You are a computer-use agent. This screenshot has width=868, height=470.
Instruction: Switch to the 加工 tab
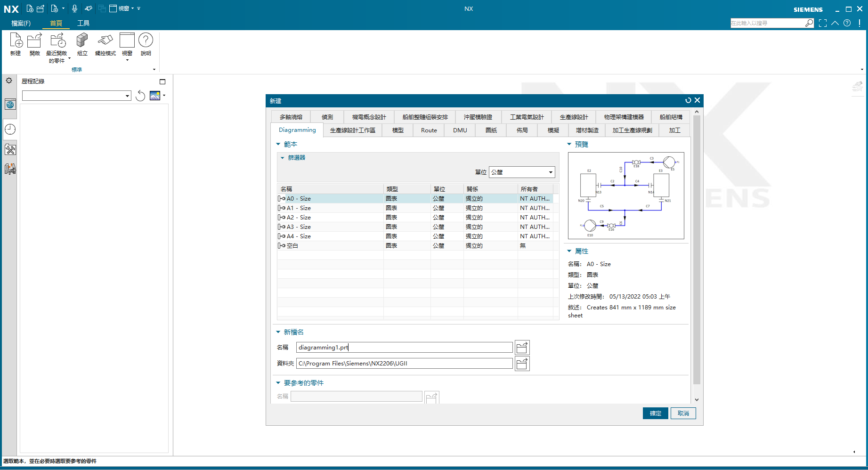click(674, 130)
